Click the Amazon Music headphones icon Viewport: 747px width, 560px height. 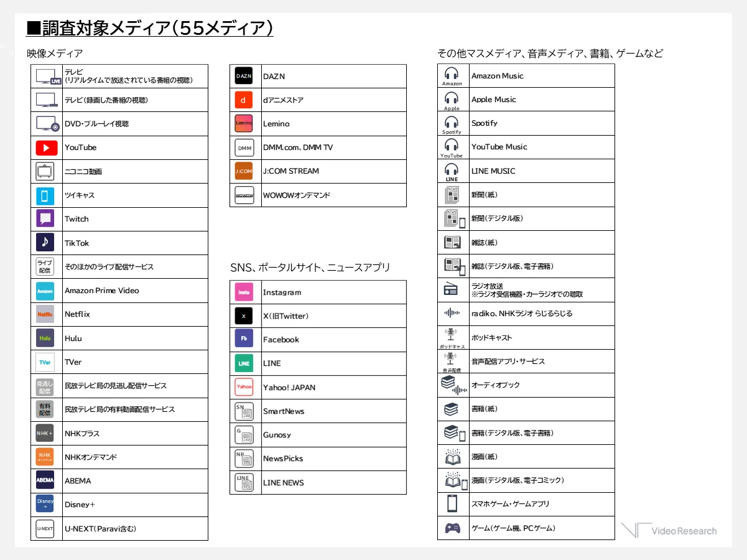pos(452,73)
